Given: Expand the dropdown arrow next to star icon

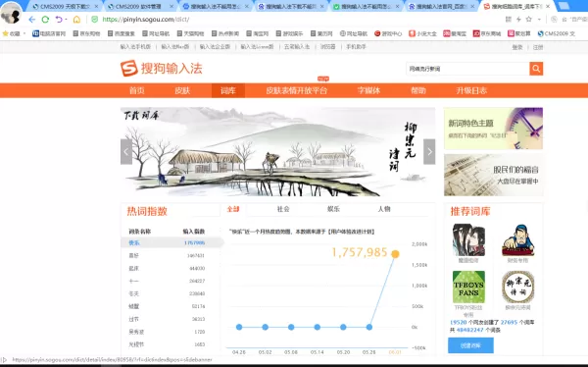Looking at the screenshot, I should point(539,20).
